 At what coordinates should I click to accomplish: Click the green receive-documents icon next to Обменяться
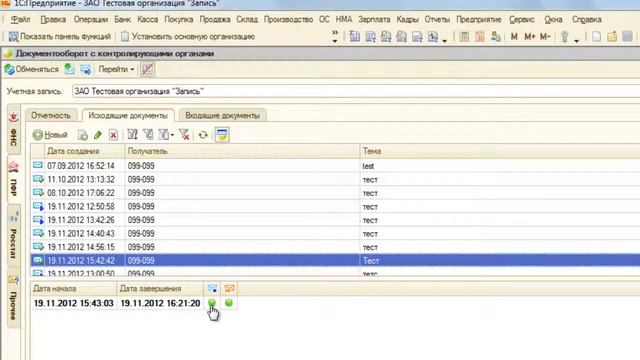click(70, 69)
